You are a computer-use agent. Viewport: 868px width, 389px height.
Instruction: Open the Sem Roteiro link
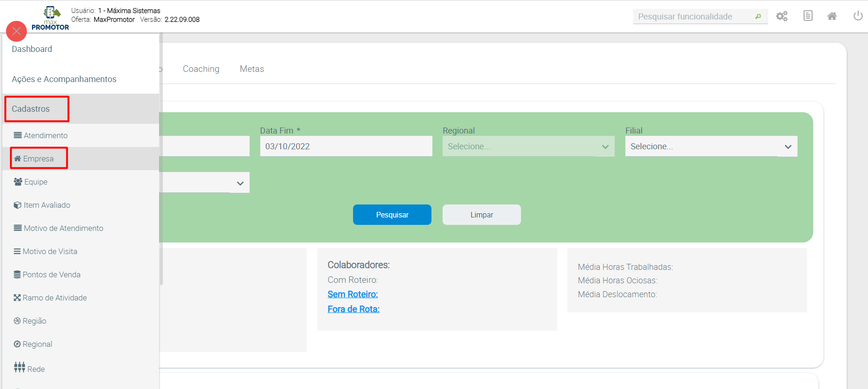(353, 294)
